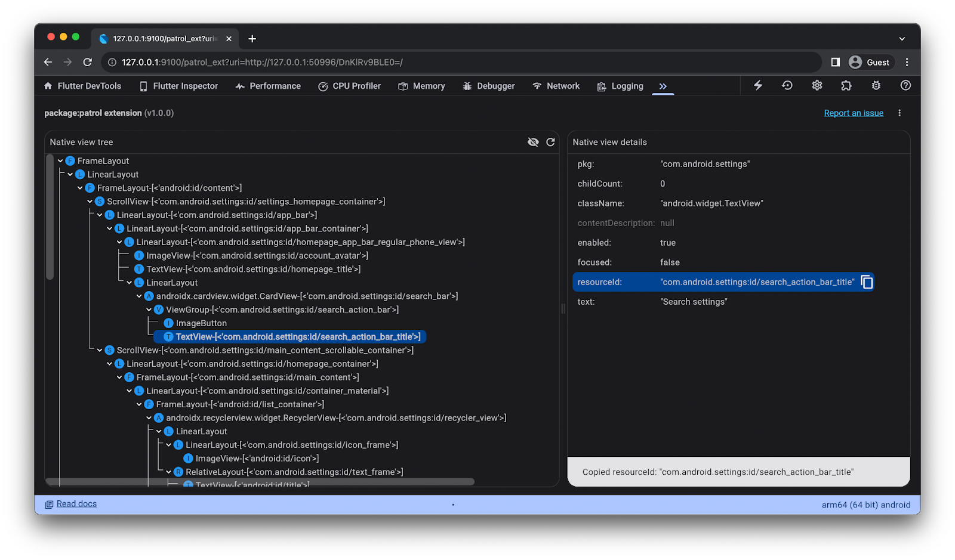Show more DevTools tabs via overflow arrows

point(663,86)
